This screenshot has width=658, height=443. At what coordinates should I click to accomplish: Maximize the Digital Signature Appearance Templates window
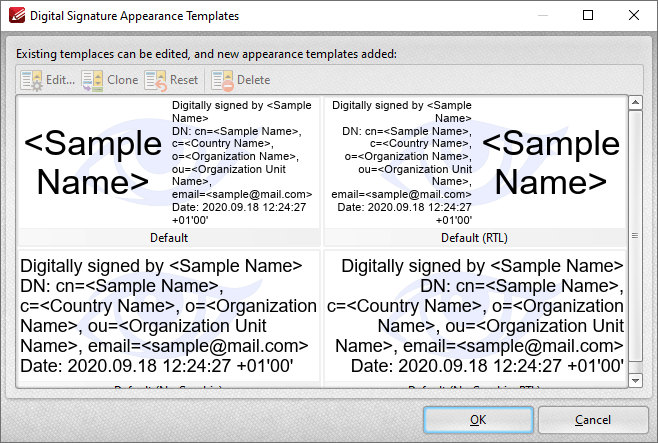pyautogui.click(x=588, y=16)
